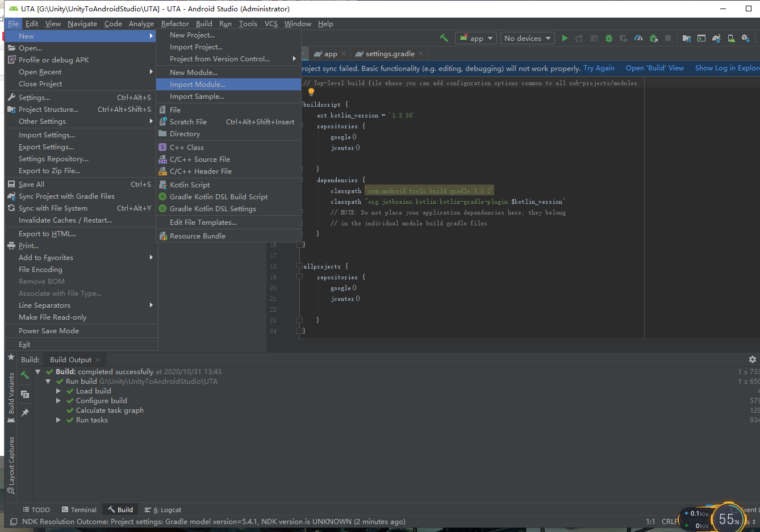Viewport: 760px width, 532px height.
Task: Click the Run with Coverage shield icon
Action: click(x=624, y=38)
